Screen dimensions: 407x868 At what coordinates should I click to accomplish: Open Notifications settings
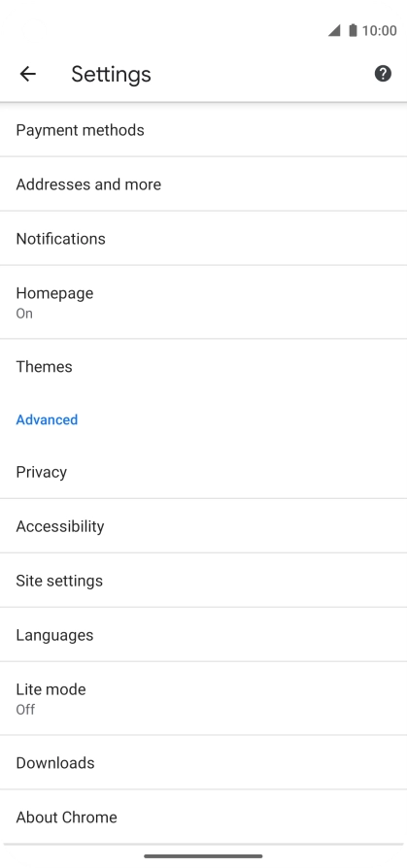click(203, 239)
